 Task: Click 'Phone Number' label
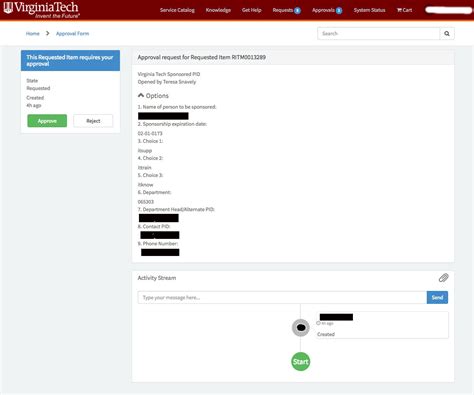pyautogui.click(x=158, y=244)
